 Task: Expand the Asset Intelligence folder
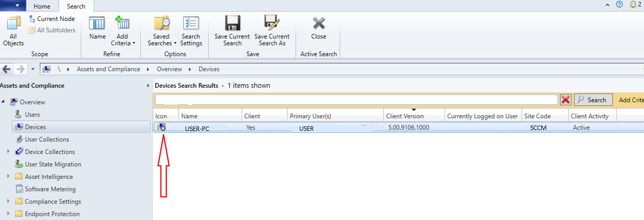pos(8,176)
